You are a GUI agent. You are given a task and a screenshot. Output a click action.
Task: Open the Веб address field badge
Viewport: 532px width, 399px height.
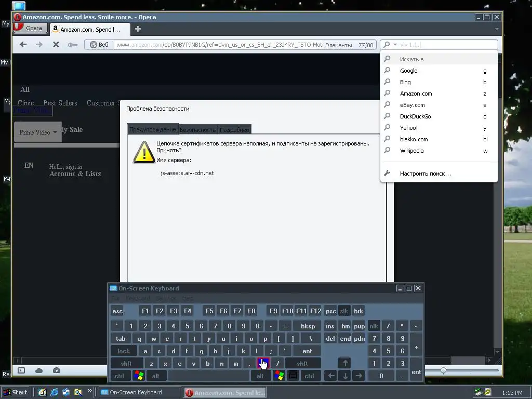99,45
